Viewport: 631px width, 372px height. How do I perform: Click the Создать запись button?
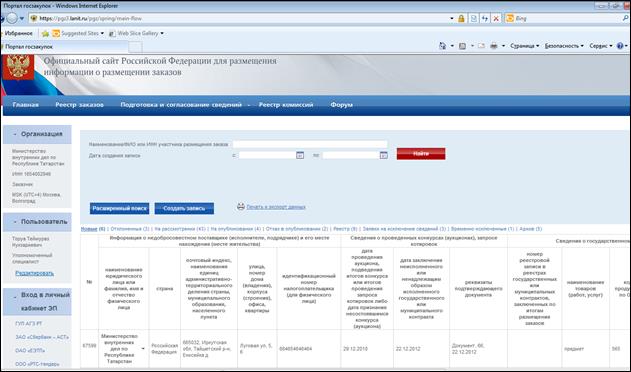pos(184,209)
